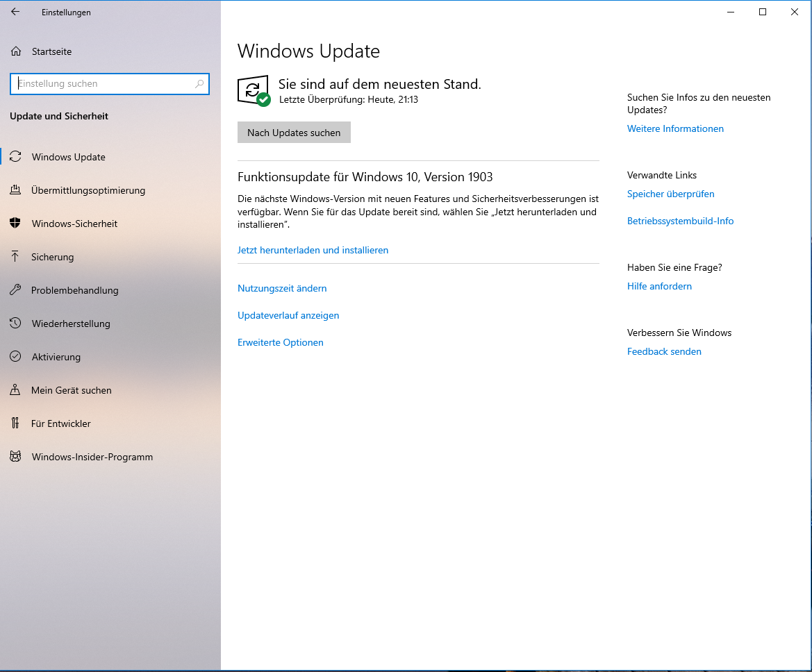812x672 pixels.
Task: Minimize the Einstellungen window
Action: (x=731, y=12)
